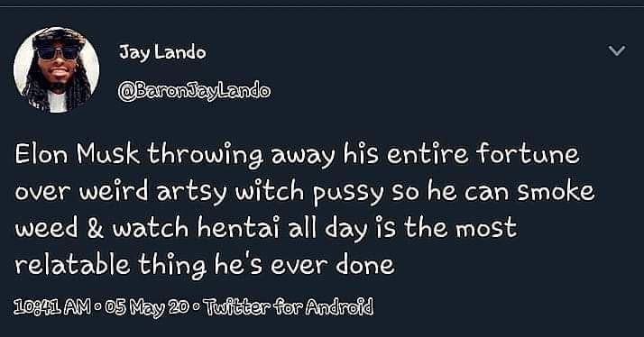Click the last tweet line relatable thing
This screenshot has height=337, width=644.
pos(205,265)
